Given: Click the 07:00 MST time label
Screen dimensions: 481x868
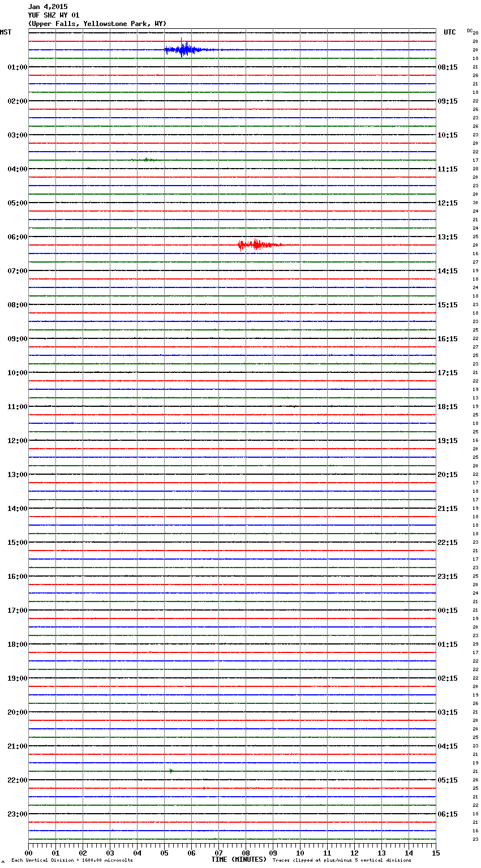Looking at the screenshot, I should pos(18,271).
